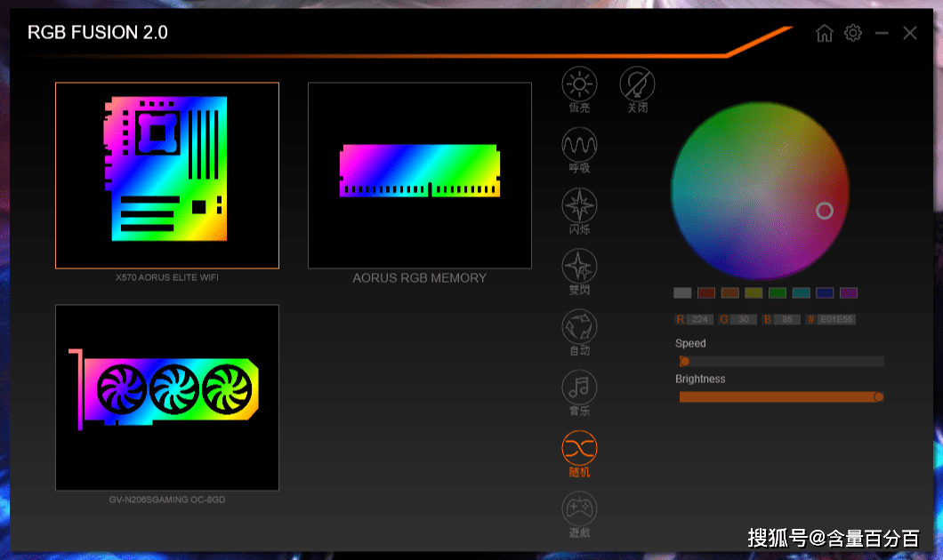The width and height of the screenshot is (943, 560).
Task: Click the "X570 AORUS ELITE WIFI" label
Action: tap(167, 277)
